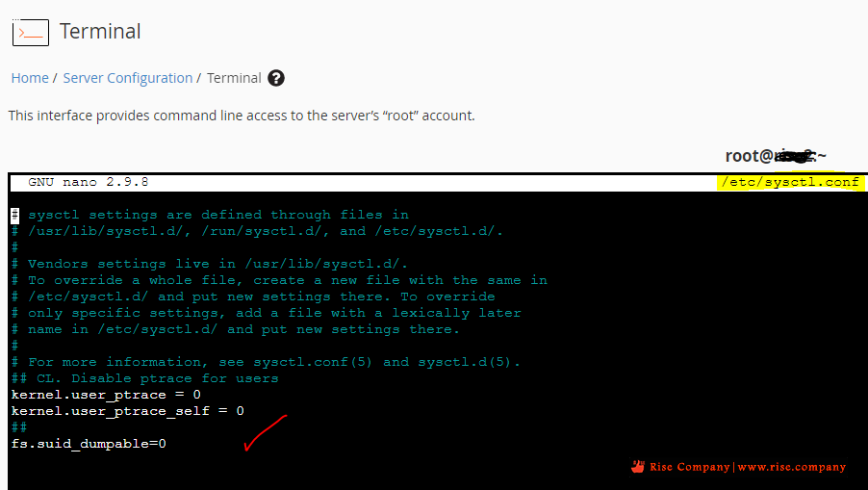Click the www.rise.company watermark text

pos(792,467)
